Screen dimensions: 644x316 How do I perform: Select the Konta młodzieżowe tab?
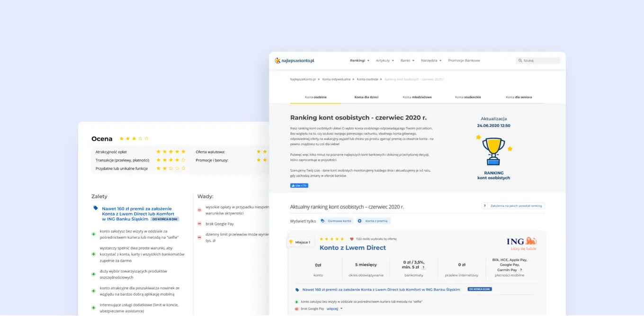point(417,97)
